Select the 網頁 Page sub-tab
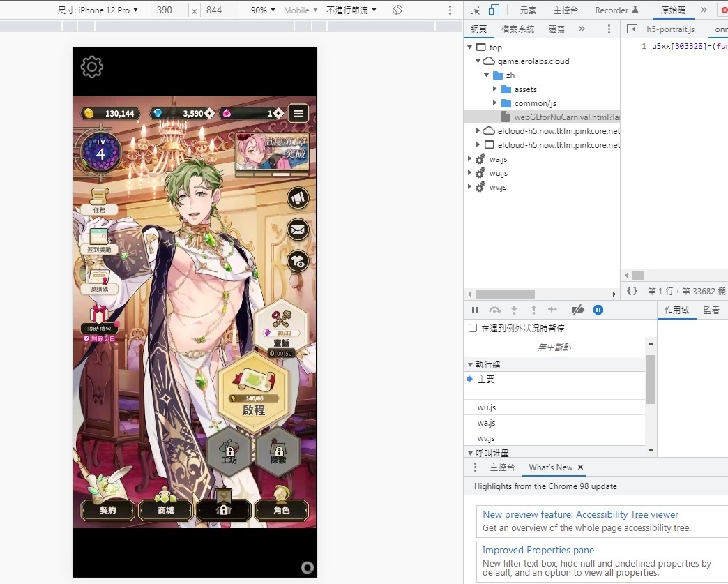Image resolution: width=728 pixels, height=584 pixels. (x=478, y=29)
